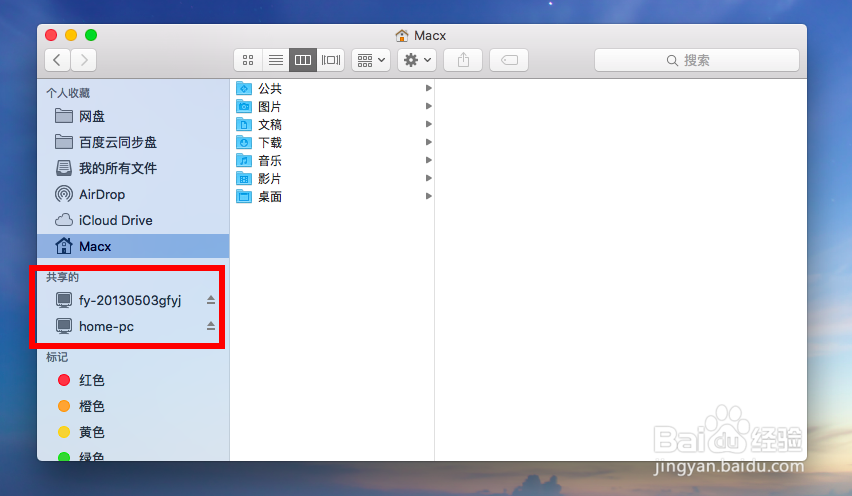Open AirDrop in the sidebar
Screen dimensions: 852x496
point(133,194)
